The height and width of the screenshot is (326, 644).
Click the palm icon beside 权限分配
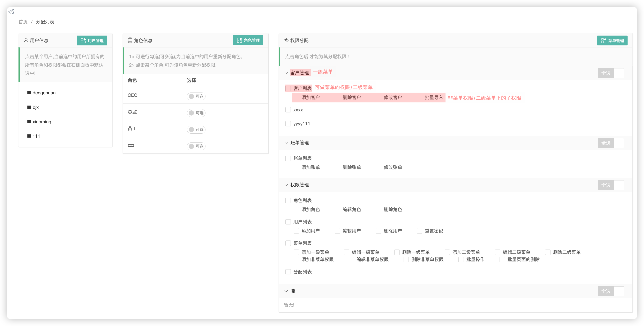pyautogui.click(x=286, y=40)
